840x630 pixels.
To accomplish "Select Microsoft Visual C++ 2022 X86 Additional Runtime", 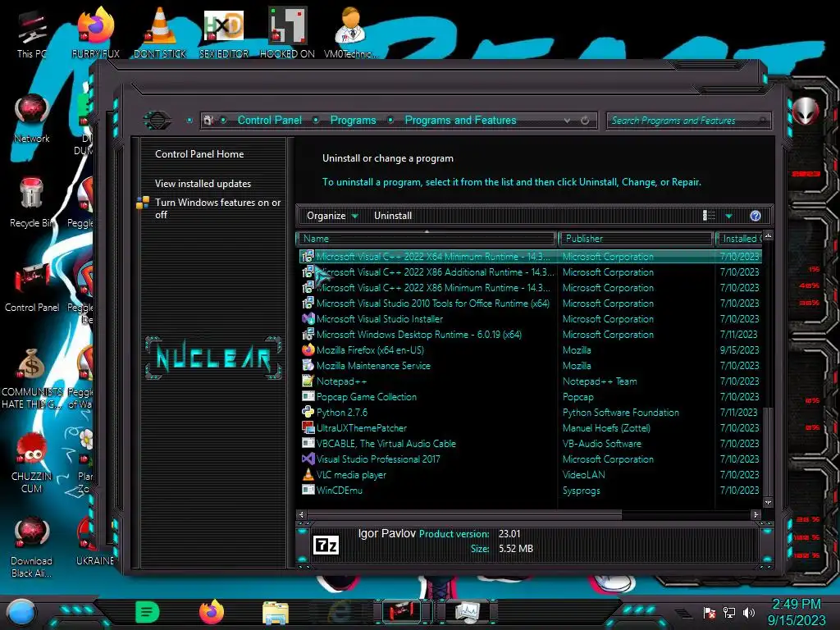I will click(531, 272).
